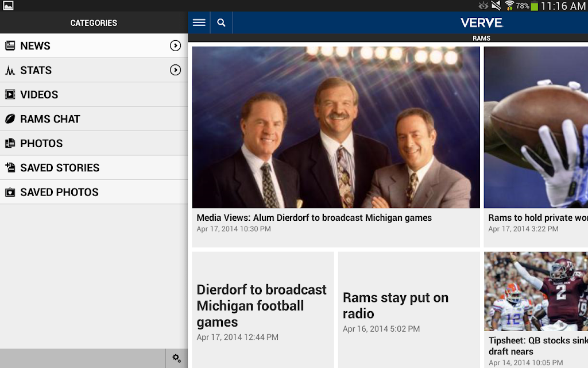
Task: Read 'Media Views: Alum Dierdorf' headline
Action: point(314,218)
